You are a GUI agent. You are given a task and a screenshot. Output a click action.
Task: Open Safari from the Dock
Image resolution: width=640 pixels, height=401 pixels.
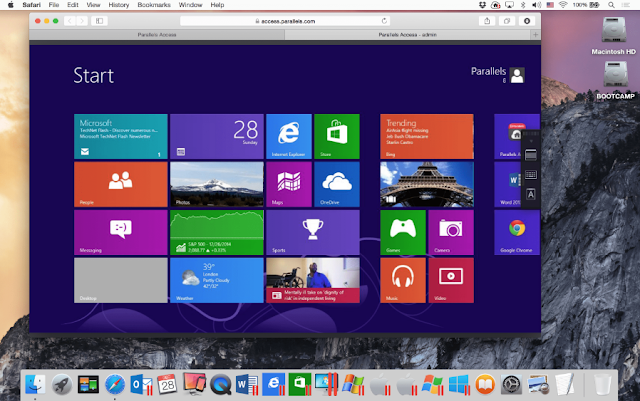[x=115, y=384]
